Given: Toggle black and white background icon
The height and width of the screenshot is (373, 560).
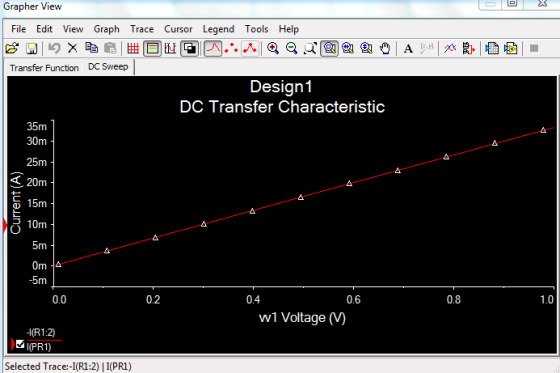Looking at the screenshot, I should pos(190,49).
